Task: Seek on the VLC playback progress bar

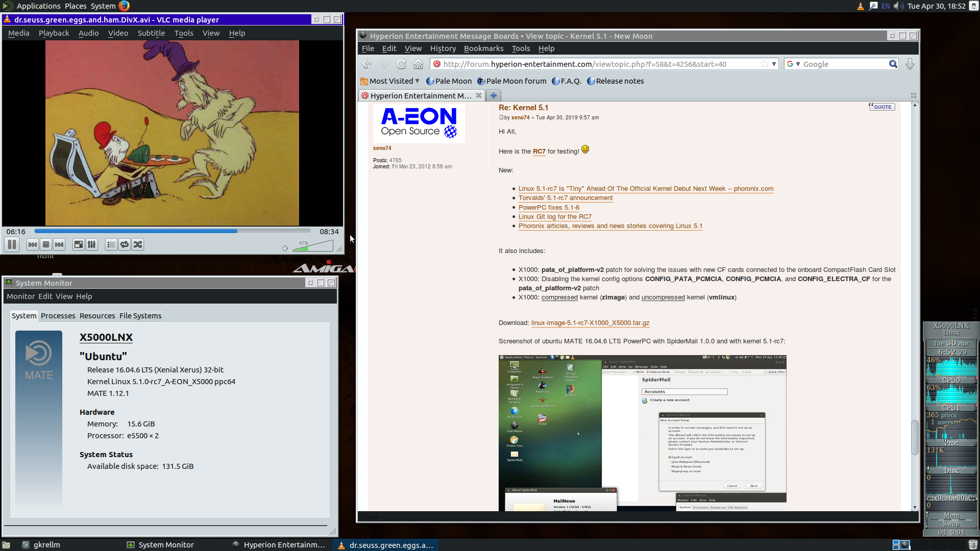Action: click(173, 231)
